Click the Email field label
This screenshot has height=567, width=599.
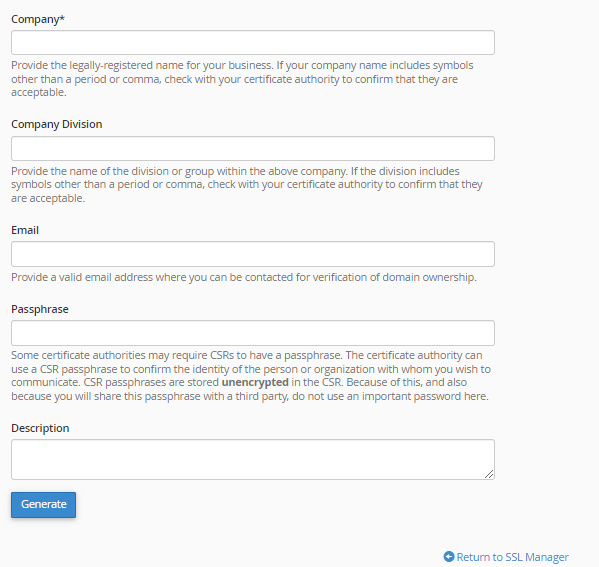tap(25, 230)
